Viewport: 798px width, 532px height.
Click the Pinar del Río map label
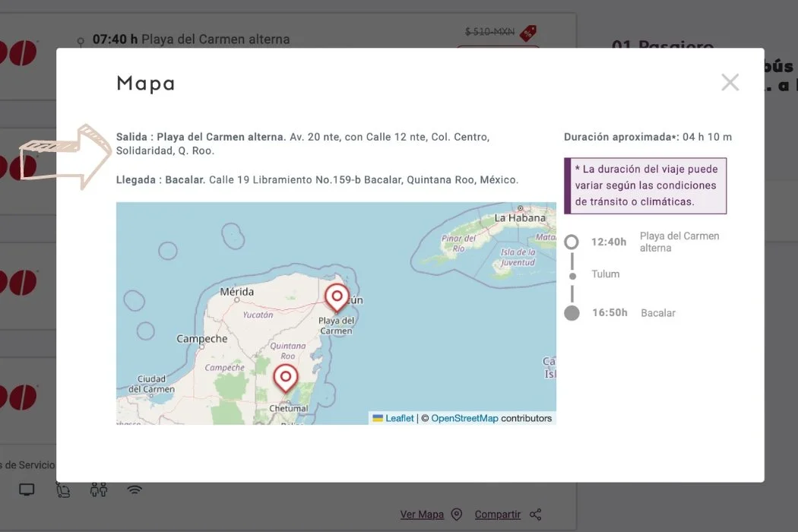[458, 243]
